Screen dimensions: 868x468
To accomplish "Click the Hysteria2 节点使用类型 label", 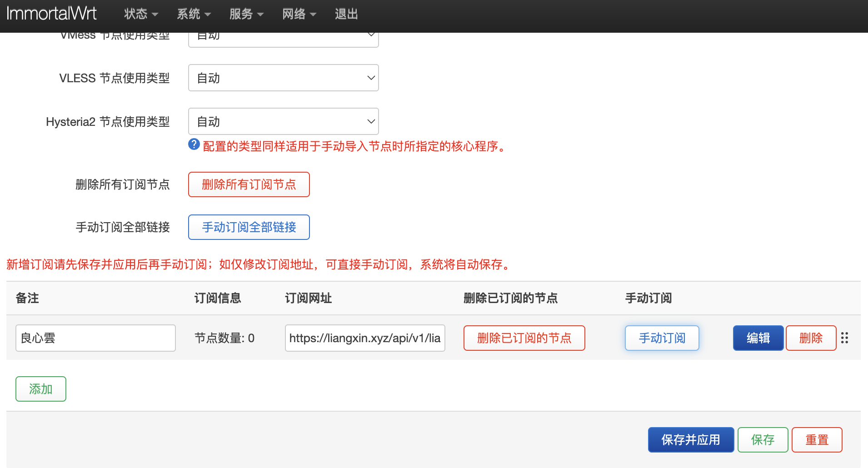I will pyautogui.click(x=108, y=122).
